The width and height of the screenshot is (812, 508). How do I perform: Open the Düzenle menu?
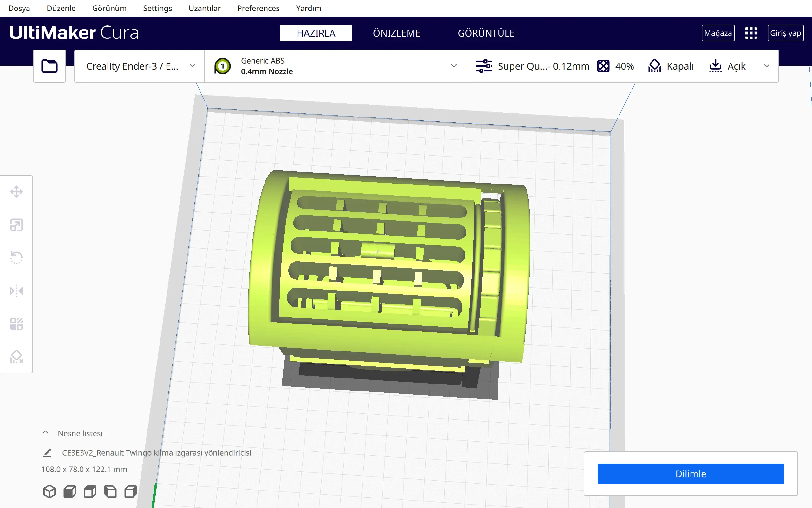(61, 8)
